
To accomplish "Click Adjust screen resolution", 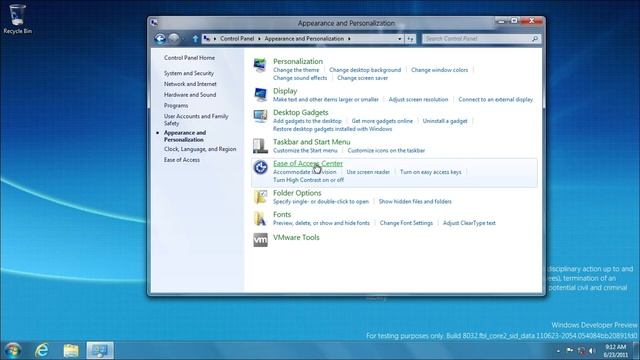I will [x=418, y=100].
